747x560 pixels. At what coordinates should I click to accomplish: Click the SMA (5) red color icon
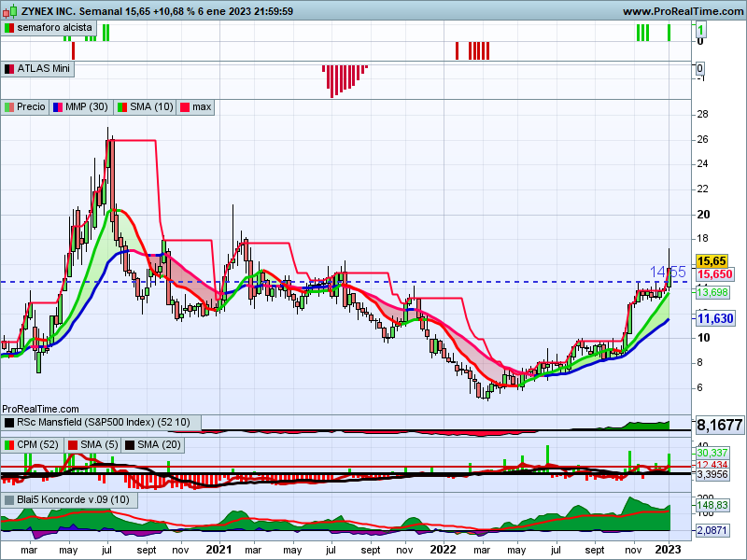pyautogui.click(x=73, y=445)
